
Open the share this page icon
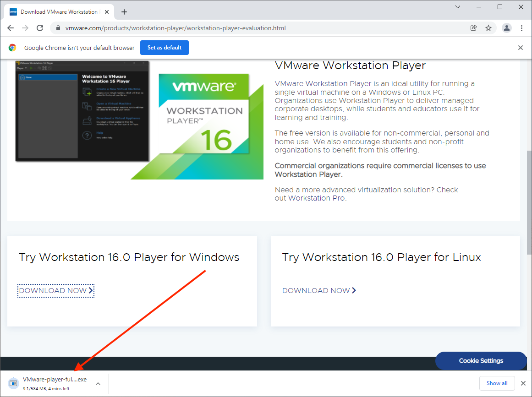[x=474, y=28]
